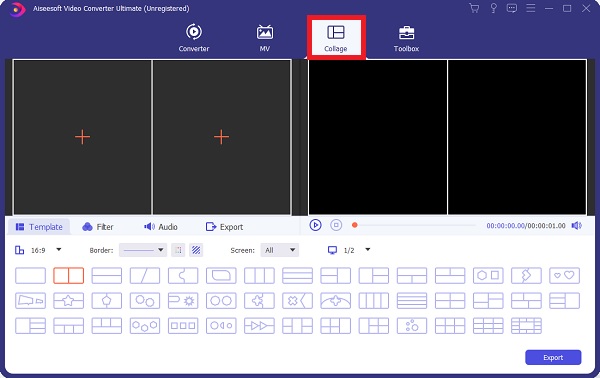Select the puzzle-edge split template
This screenshot has height=378, width=600.
[183, 275]
